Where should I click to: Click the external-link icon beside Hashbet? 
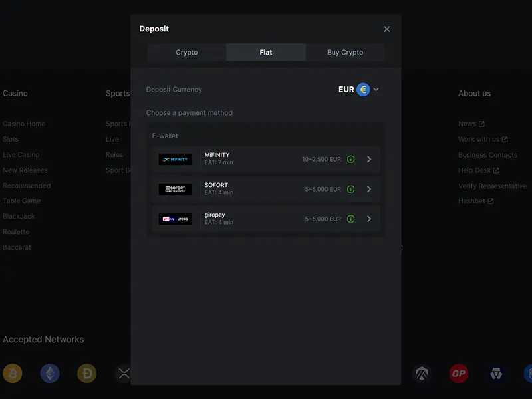point(491,201)
